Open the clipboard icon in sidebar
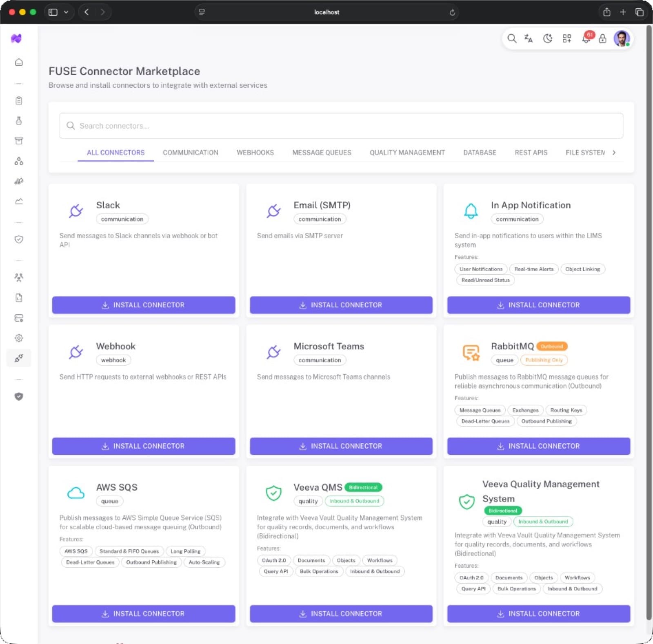Image resolution: width=653 pixels, height=644 pixels. pyautogui.click(x=19, y=100)
